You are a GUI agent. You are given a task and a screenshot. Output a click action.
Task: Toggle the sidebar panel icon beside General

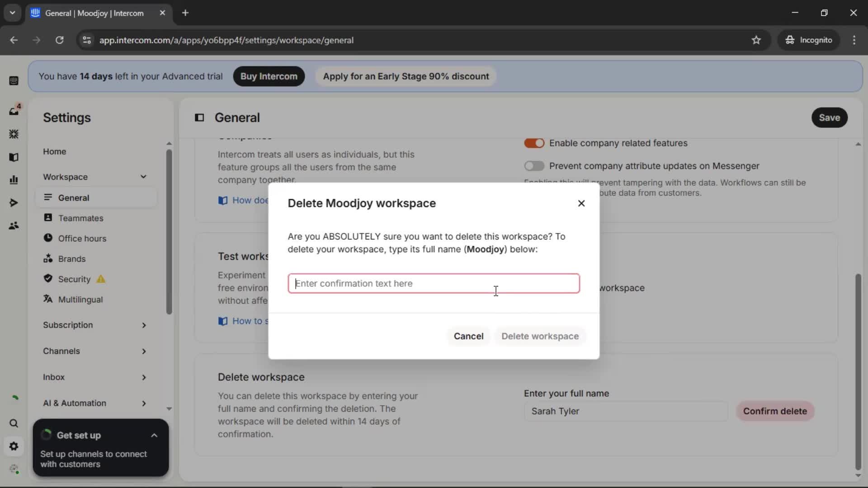[199, 117]
